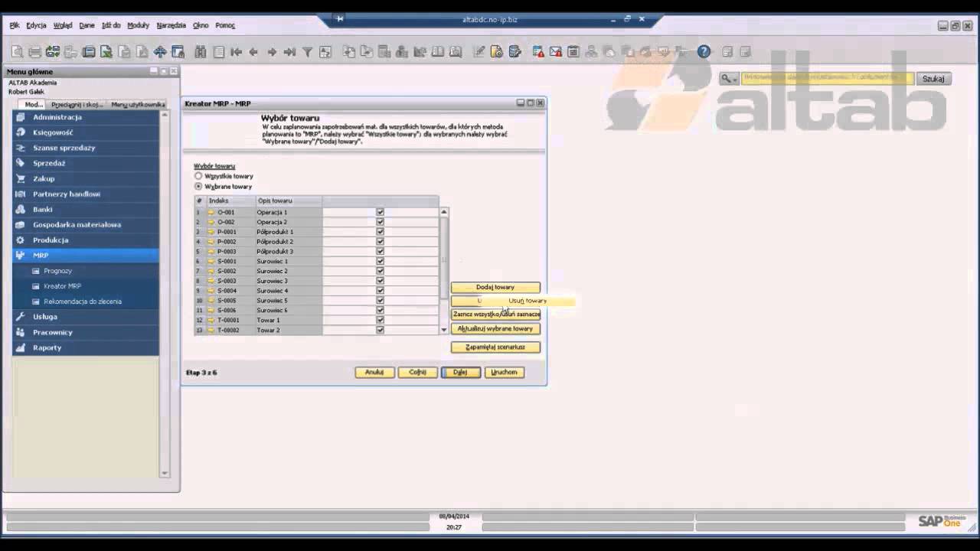
Task: Go to First Data Record arrow
Action: pyautogui.click(x=237, y=52)
